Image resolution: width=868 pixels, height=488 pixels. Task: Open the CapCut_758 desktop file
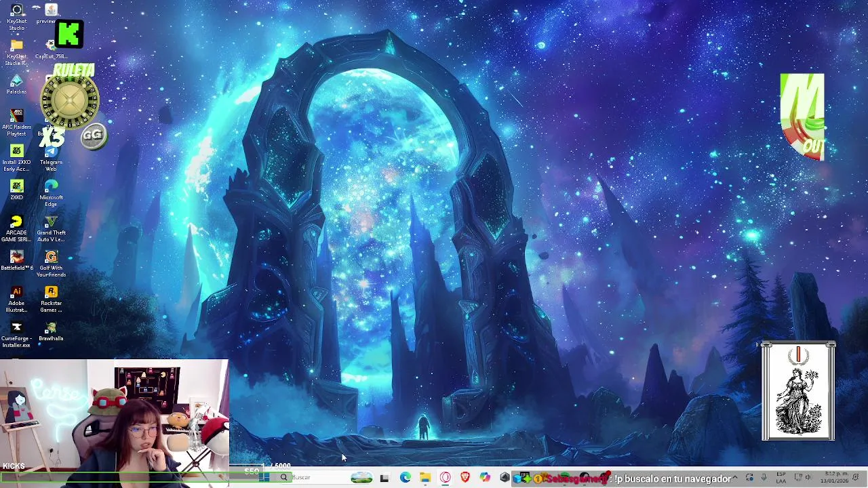tap(50, 50)
